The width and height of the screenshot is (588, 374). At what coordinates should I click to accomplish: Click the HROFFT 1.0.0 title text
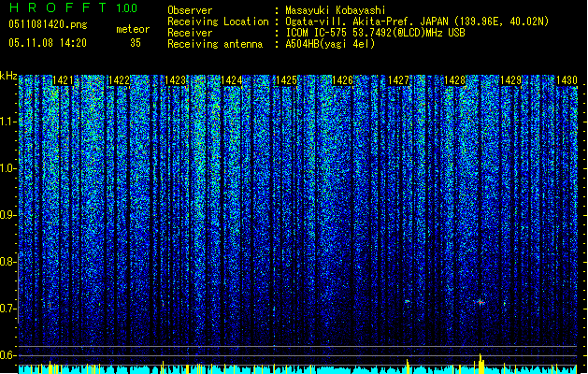click(x=74, y=7)
